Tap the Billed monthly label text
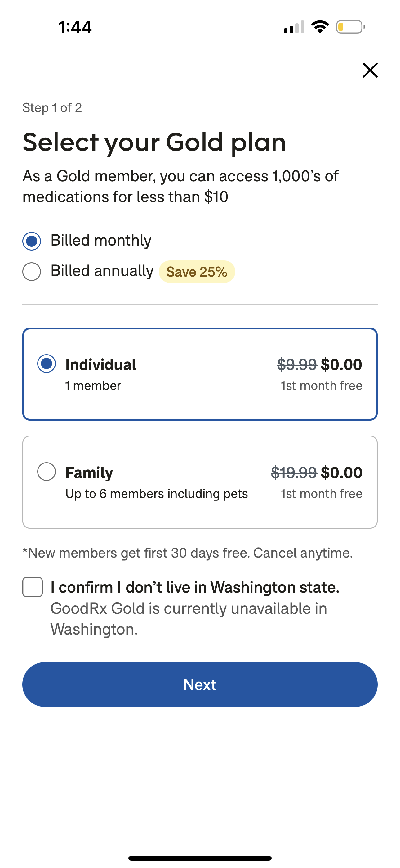This screenshot has width=400, height=868. pos(101,241)
